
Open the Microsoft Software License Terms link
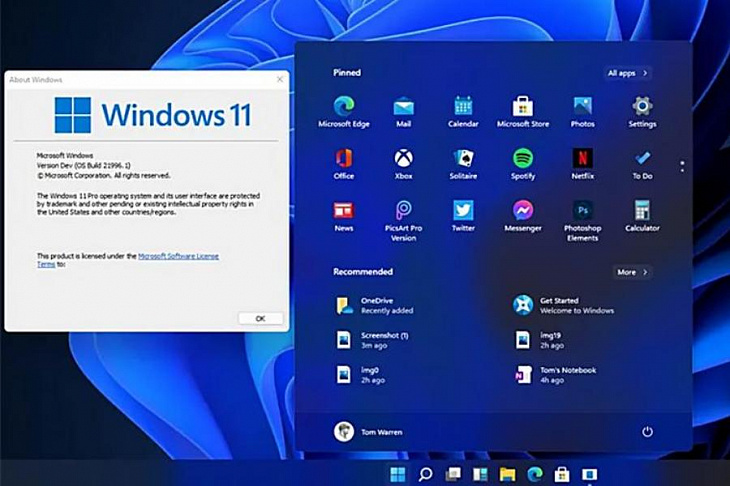click(178, 256)
